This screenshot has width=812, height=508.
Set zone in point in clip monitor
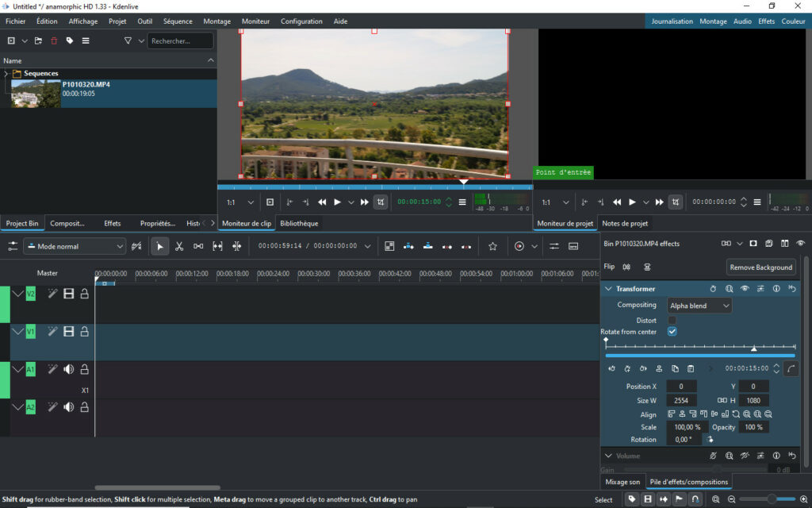click(289, 202)
